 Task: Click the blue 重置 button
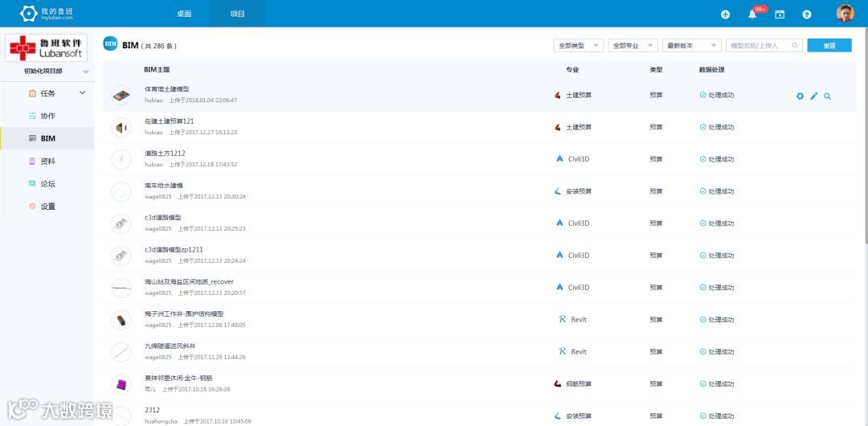(x=829, y=46)
